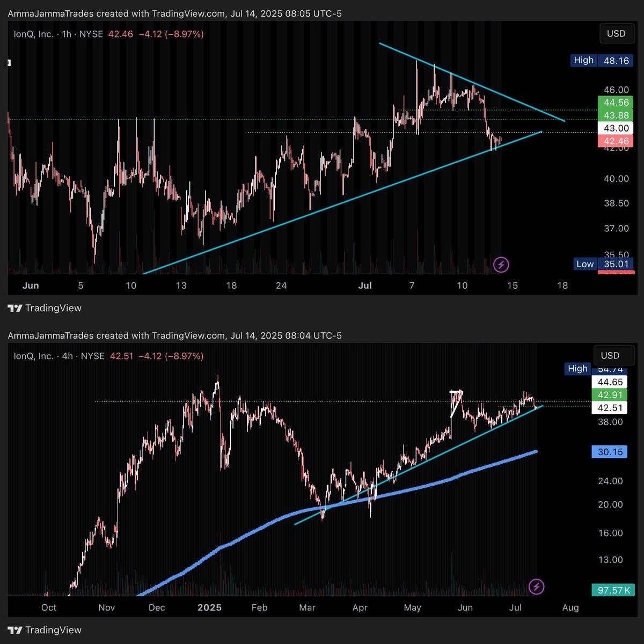644x644 pixels.
Task: Click the red 42.46 last price tag
Action: point(616,141)
